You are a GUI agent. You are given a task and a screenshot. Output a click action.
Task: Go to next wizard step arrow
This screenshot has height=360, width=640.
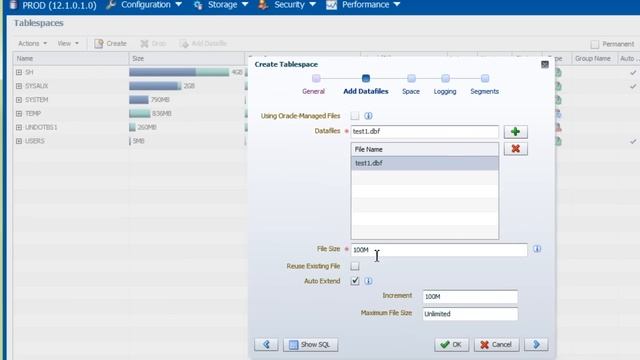pos(536,344)
